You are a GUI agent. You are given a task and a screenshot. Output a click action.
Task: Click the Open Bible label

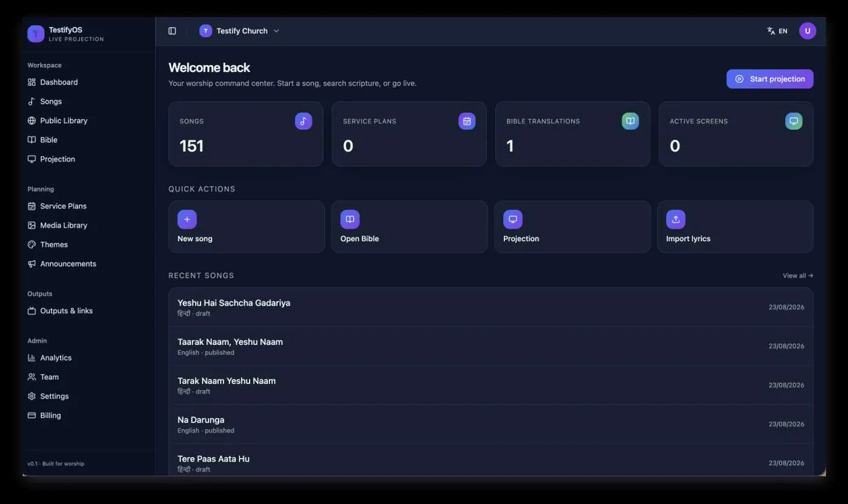coord(360,239)
